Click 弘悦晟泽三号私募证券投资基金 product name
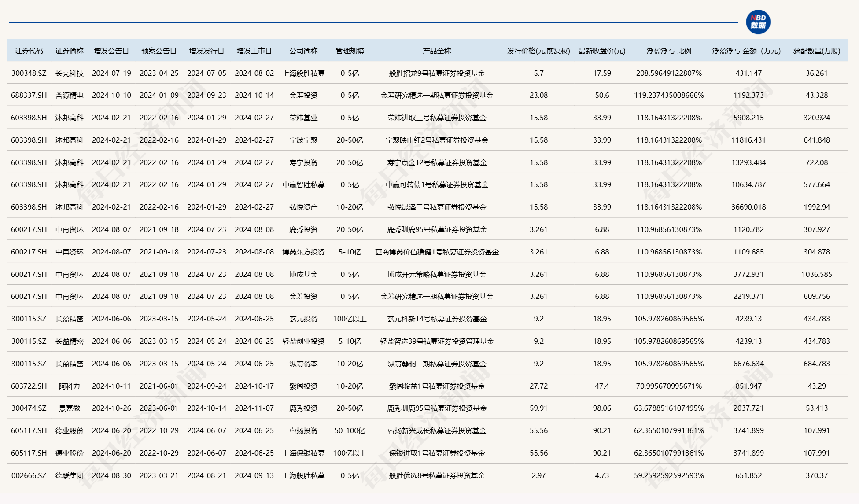859x504 pixels. 437,207
